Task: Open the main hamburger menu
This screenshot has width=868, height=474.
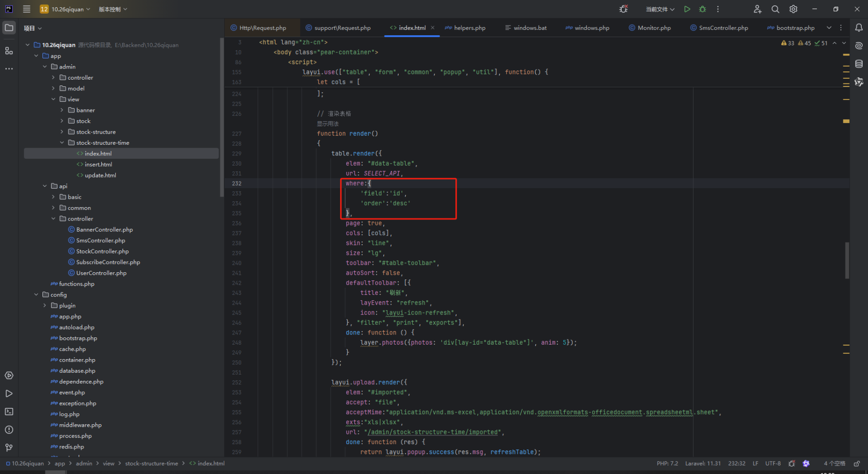Action: point(27,9)
